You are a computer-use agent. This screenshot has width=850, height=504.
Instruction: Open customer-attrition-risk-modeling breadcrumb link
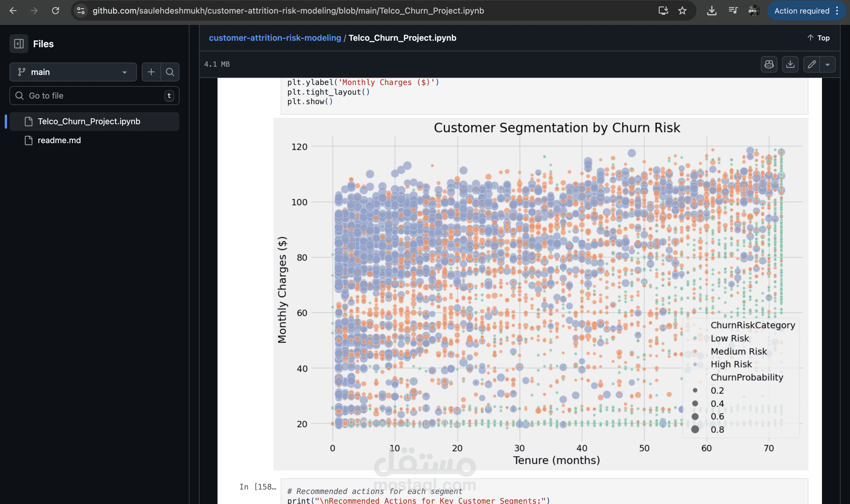coord(275,38)
